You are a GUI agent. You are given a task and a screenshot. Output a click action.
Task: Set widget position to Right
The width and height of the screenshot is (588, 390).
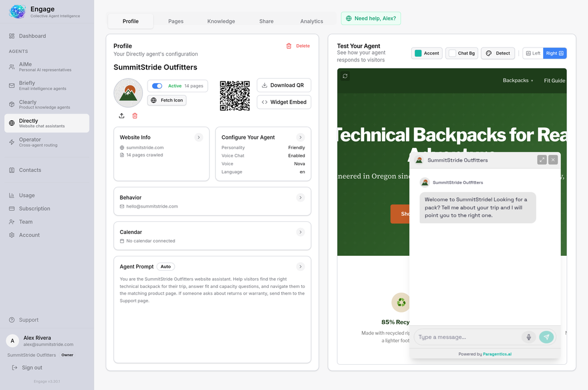click(555, 53)
